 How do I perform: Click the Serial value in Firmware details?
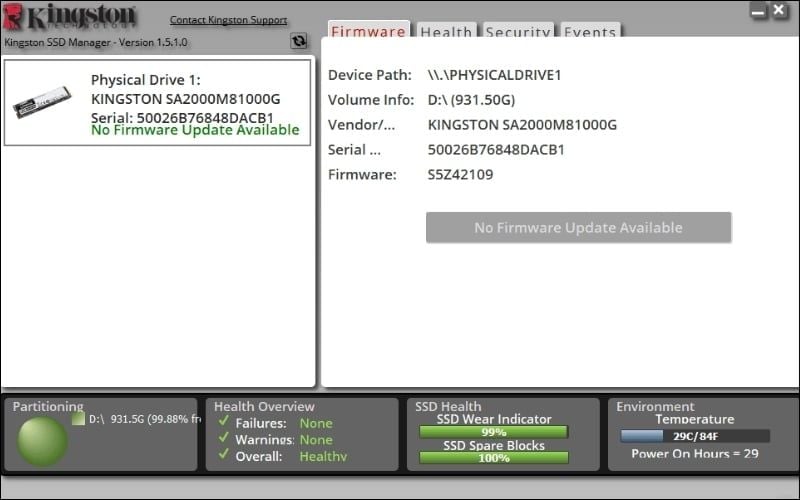496,149
